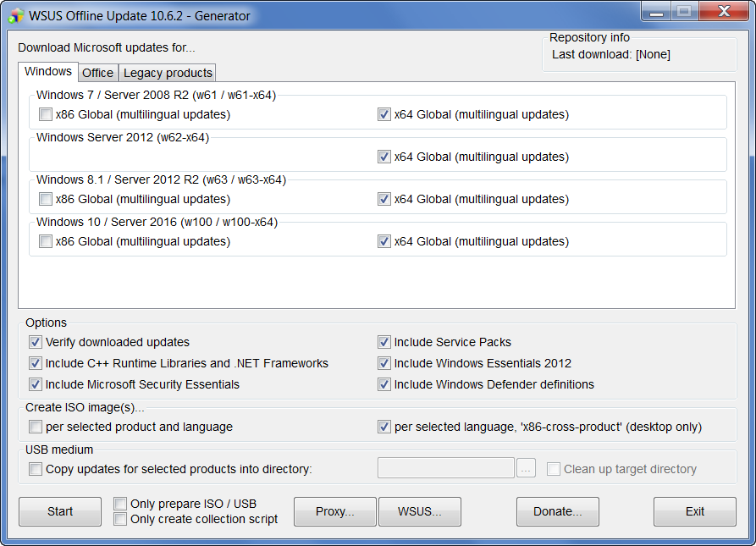Click the USB target directory text field
Image resolution: width=756 pixels, height=546 pixels.
coord(445,468)
